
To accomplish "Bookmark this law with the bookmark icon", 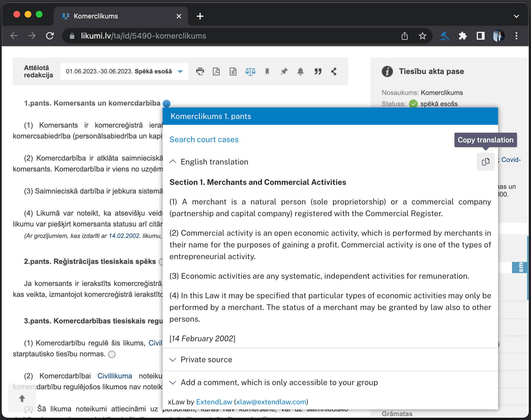I will click(267, 71).
